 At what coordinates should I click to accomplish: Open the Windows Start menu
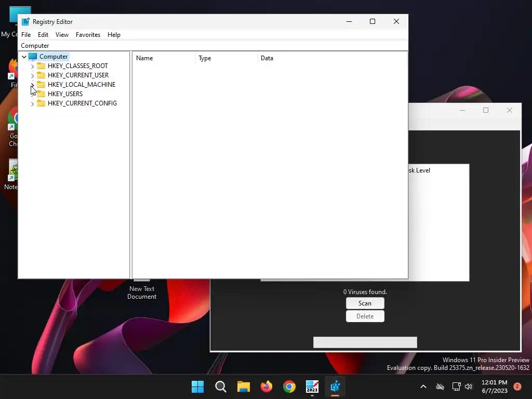198,387
